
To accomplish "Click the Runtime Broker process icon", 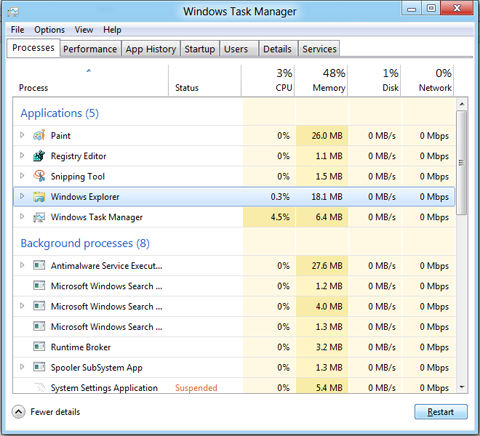I will coord(39,347).
